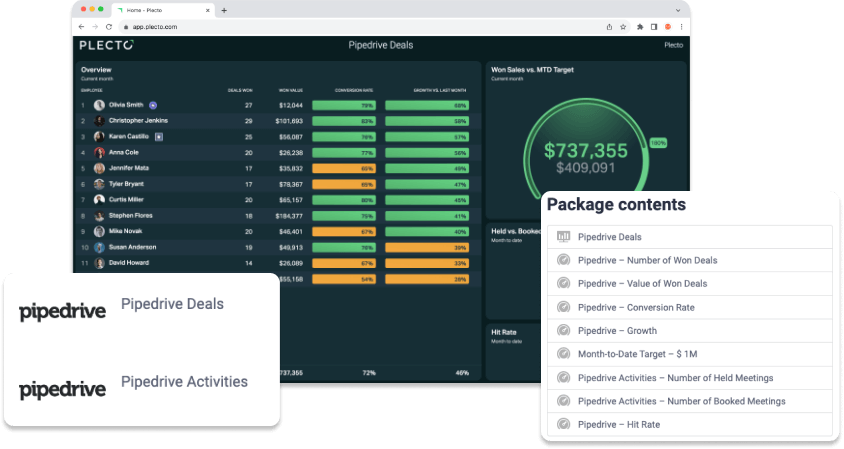
Task: Select Pipedrive – Conversion Rate item
Action: (690, 307)
